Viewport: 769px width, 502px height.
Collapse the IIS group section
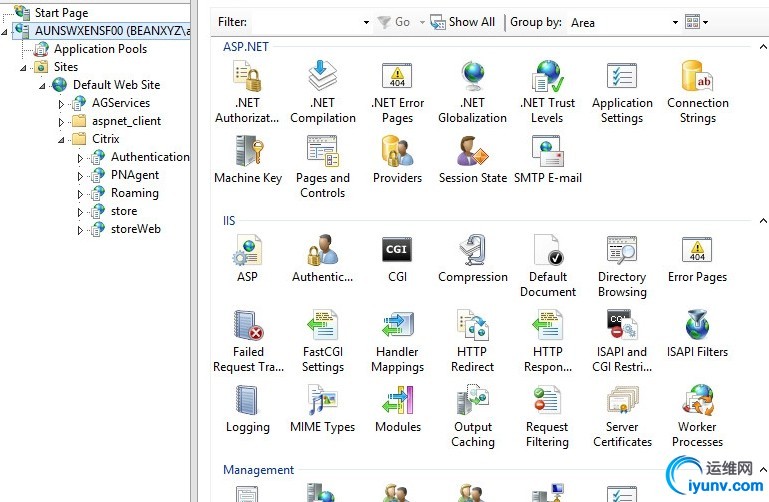(x=763, y=221)
